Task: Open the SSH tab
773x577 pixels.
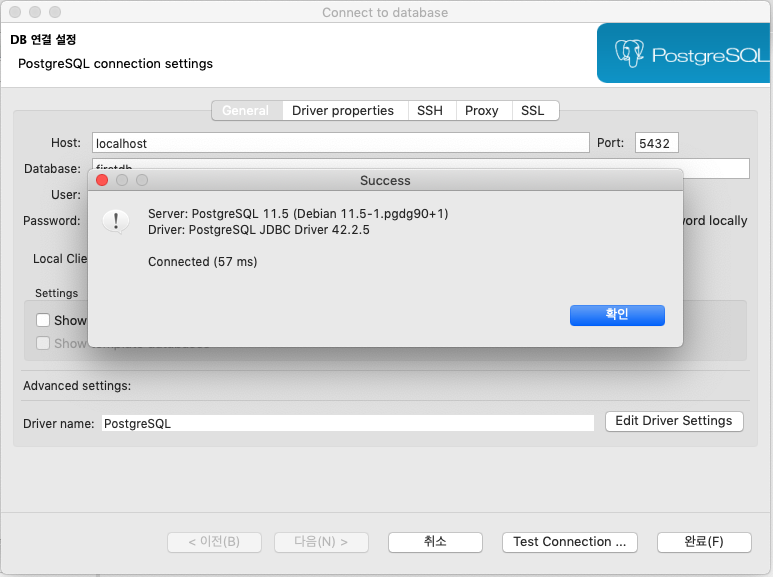Action: coord(430,110)
